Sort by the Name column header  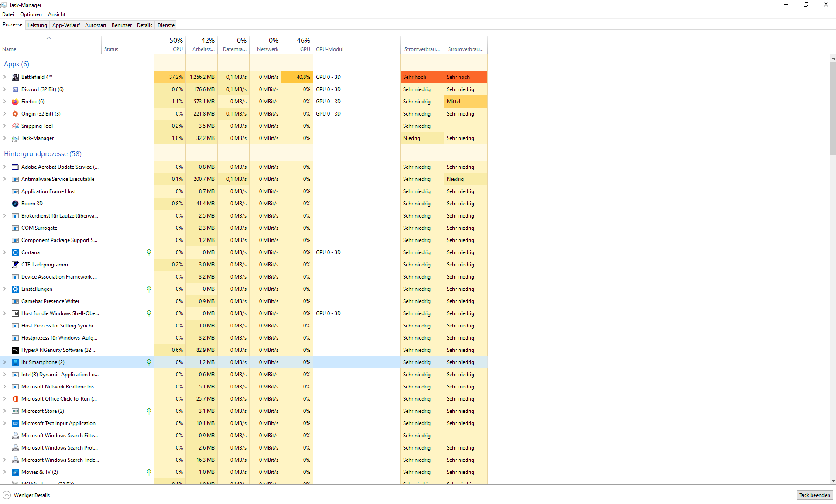pos(51,44)
